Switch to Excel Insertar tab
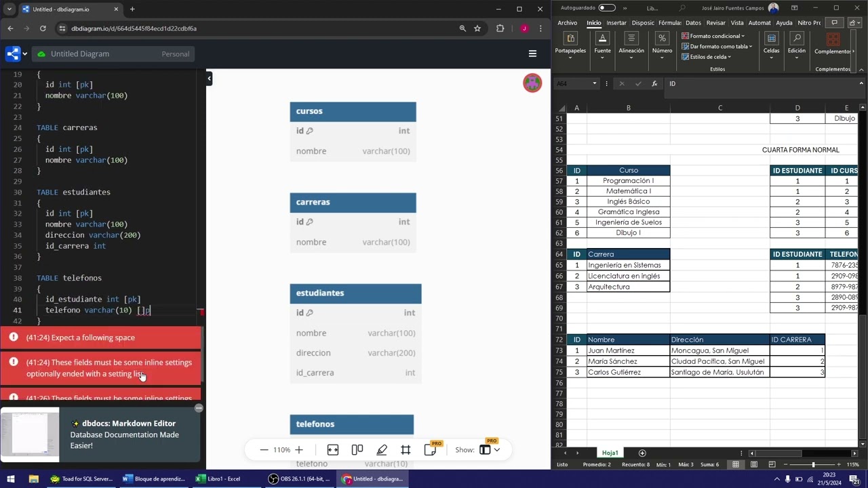 click(x=616, y=22)
